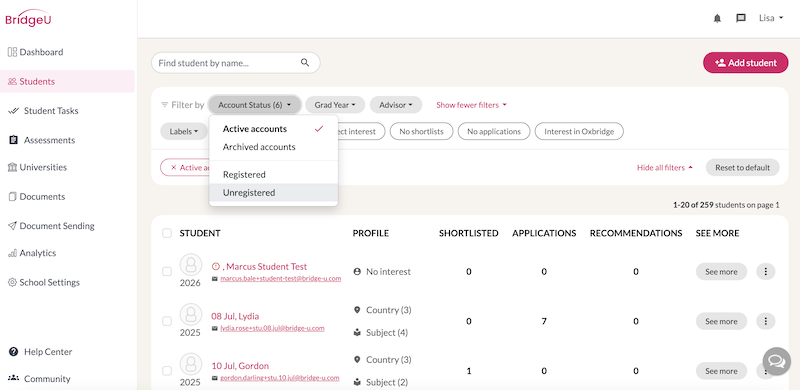Screen dimensions: 800x390
Task: Click the search magnifier icon
Action: tap(305, 63)
